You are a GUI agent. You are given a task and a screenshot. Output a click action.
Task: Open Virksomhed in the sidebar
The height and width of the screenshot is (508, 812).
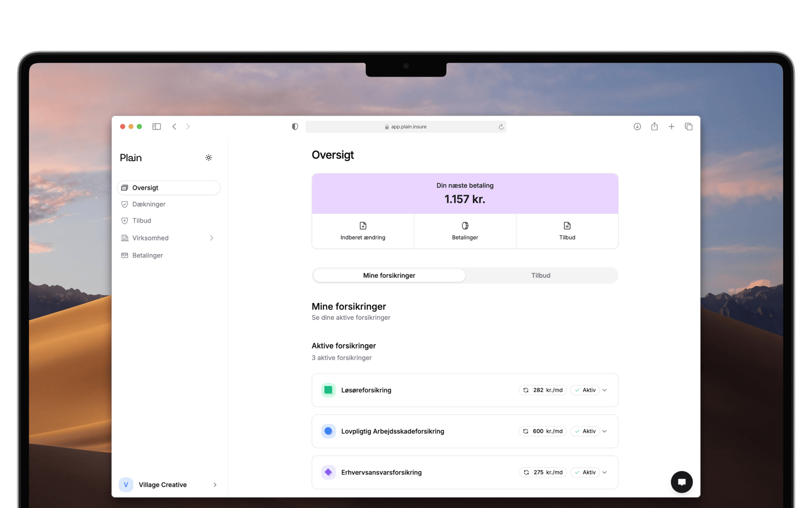tap(168, 238)
